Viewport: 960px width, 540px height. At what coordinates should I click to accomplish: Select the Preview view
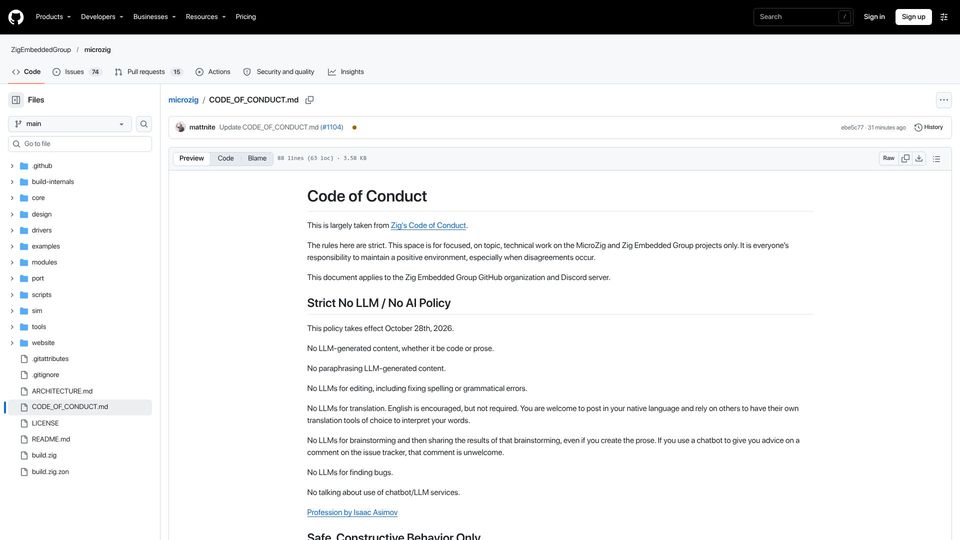coord(192,159)
